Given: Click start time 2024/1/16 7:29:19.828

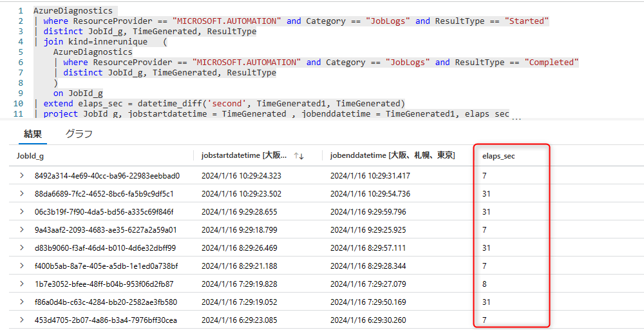Looking at the screenshot, I should pyautogui.click(x=240, y=284).
